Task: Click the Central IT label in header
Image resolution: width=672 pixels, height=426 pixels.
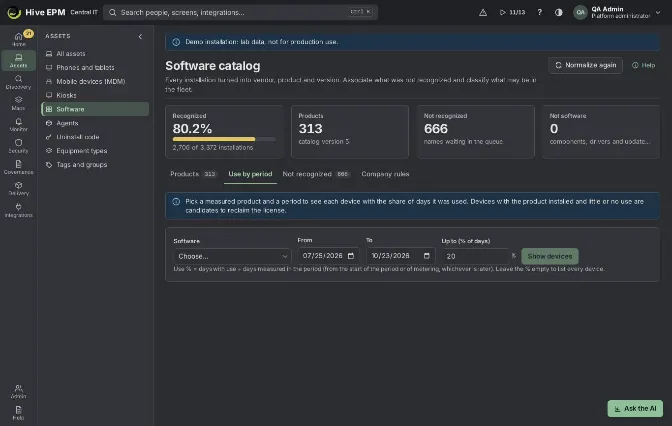Action: tap(84, 12)
